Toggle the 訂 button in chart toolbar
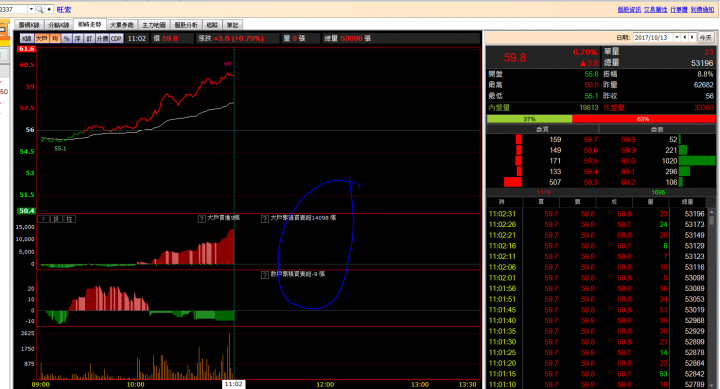This screenshot has width=720, height=389. coord(90,39)
